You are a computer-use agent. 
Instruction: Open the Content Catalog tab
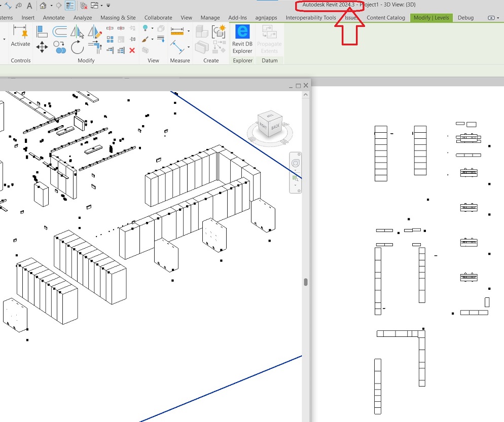click(386, 18)
